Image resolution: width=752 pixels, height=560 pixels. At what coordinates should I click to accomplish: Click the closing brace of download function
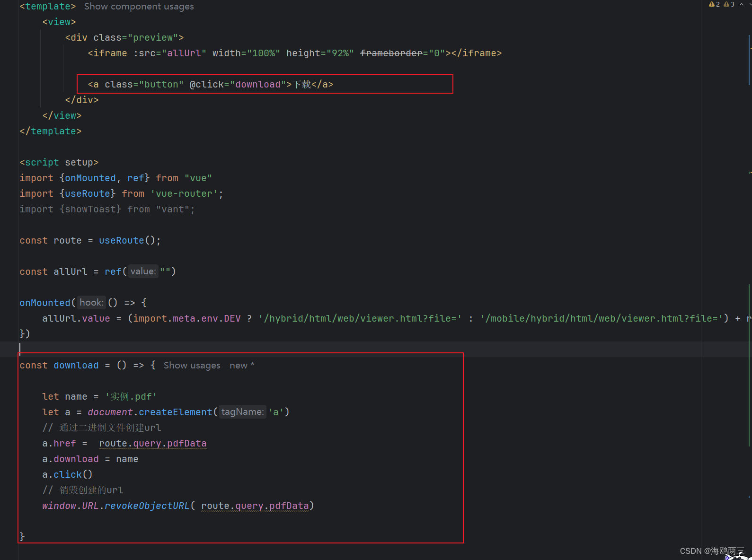[x=22, y=537]
